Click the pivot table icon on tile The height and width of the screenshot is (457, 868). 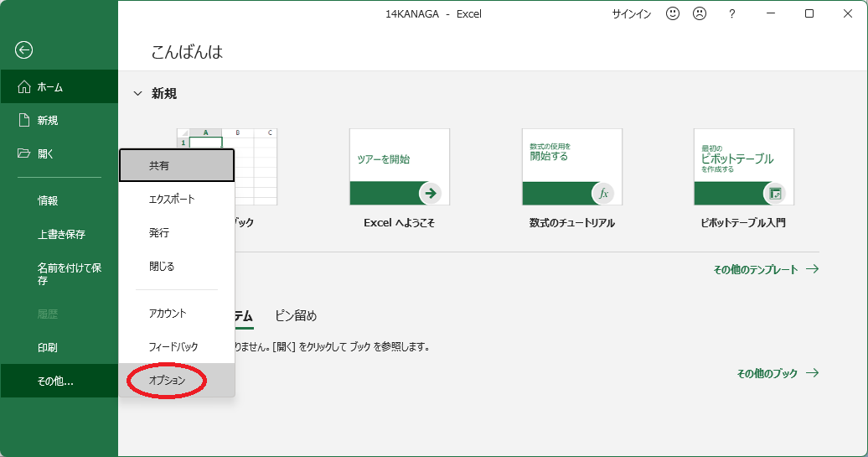point(775,194)
